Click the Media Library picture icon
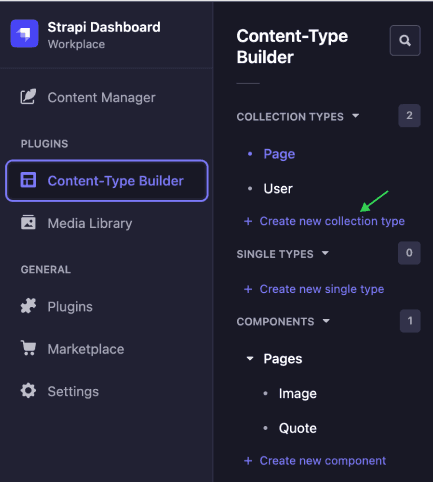 [28, 222]
